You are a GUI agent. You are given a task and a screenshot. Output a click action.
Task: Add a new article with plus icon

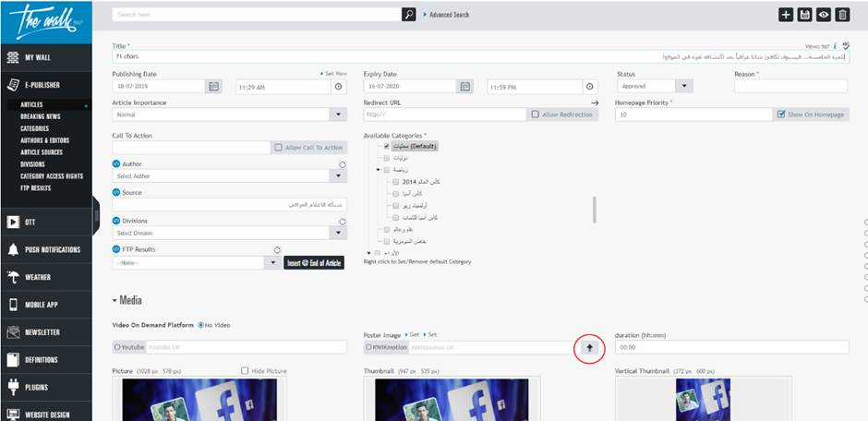(x=786, y=15)
